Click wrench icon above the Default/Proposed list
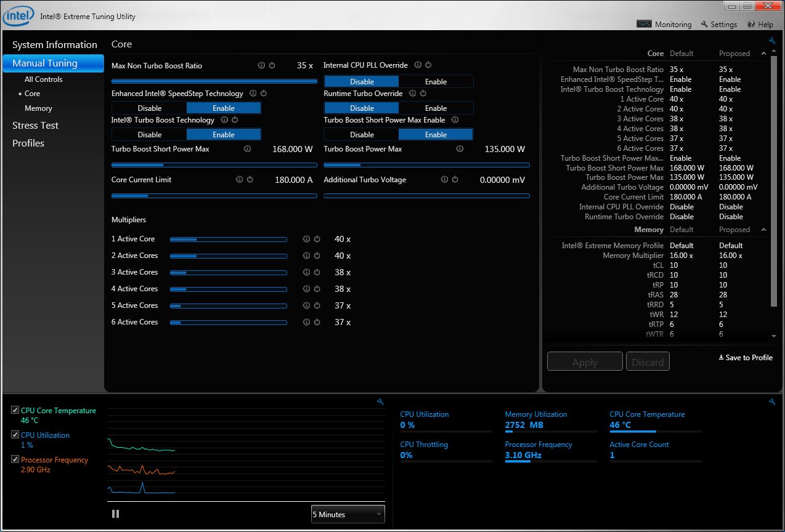 tap(772, 41)
